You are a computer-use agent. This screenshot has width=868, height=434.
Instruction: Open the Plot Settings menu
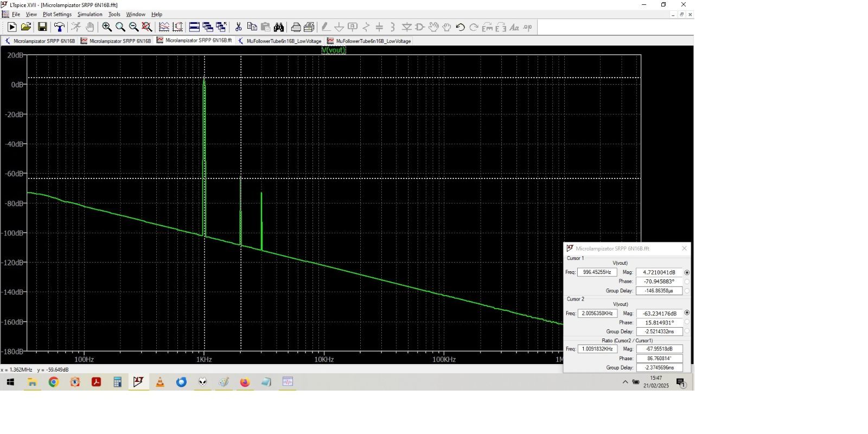coord(57,15)
